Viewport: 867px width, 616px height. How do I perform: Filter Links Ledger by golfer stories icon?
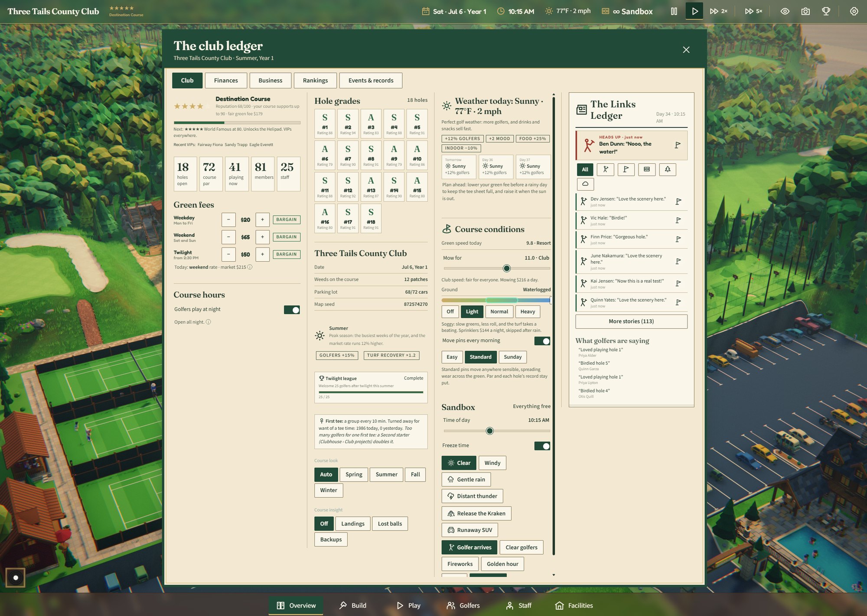pyautogui.click(x=606, y=169)
